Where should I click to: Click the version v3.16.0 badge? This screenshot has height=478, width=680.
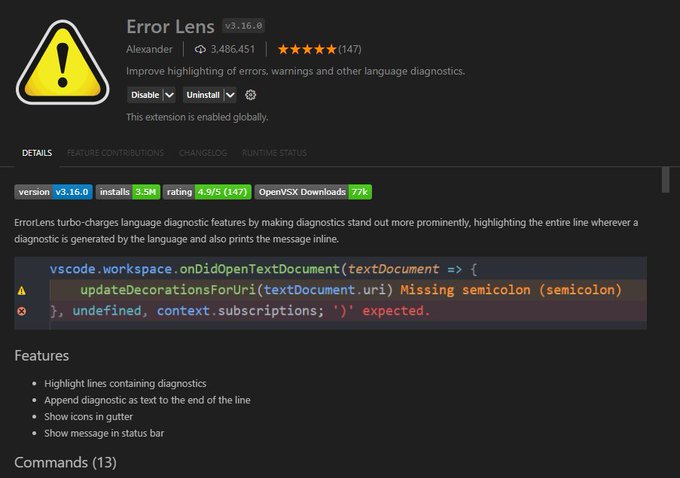(53, 192)
